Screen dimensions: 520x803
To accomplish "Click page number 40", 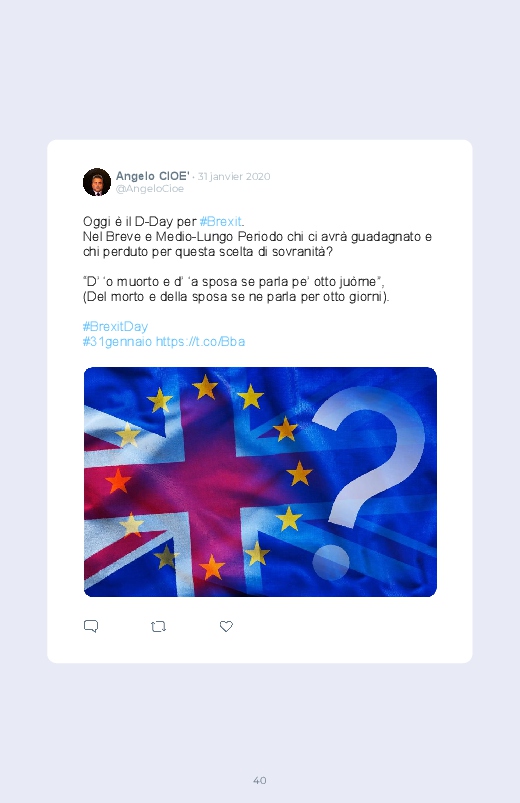I will point(260,780).
